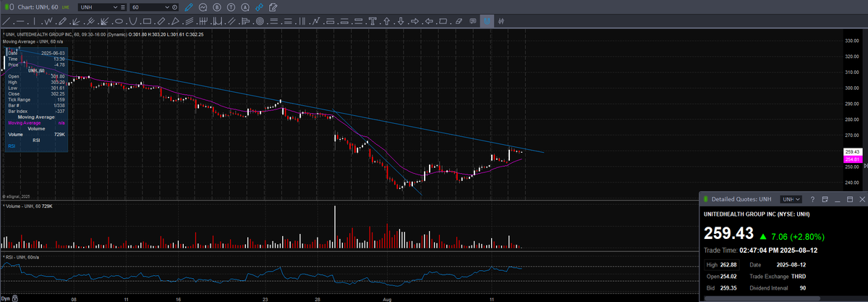Open the UNH dropdown in Detailed Quotes
Screen dimensions: 868x302
(x=793, y=198)
